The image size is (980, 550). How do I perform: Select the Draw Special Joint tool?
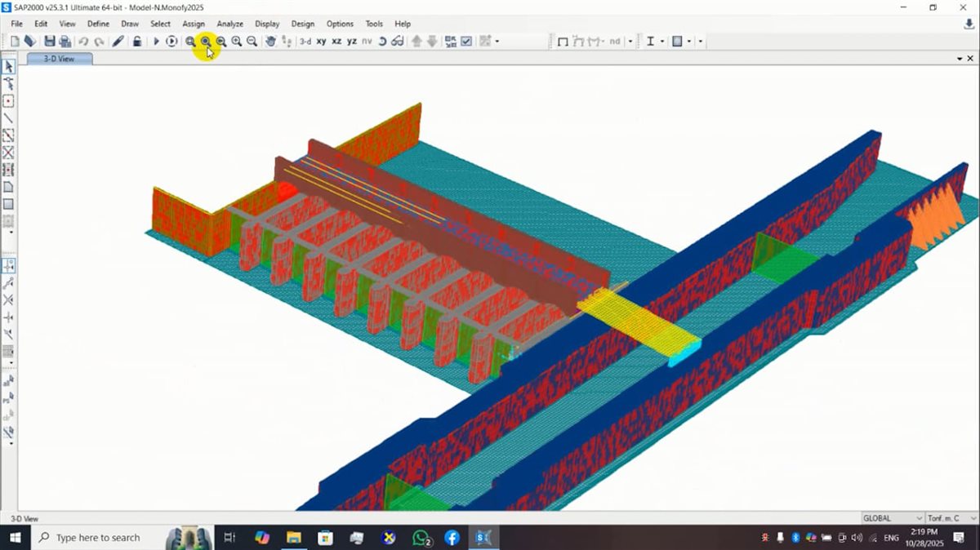click(8, 101)
